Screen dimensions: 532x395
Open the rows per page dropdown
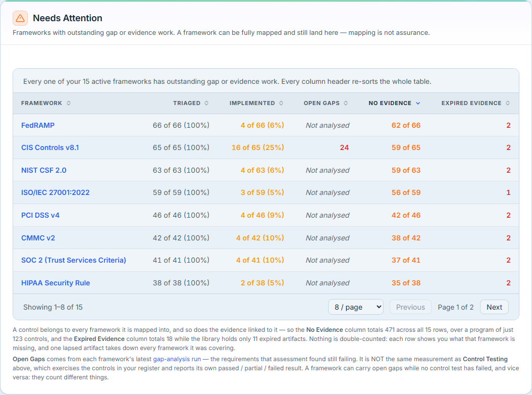pyautogui.click(x=355, y=307)
